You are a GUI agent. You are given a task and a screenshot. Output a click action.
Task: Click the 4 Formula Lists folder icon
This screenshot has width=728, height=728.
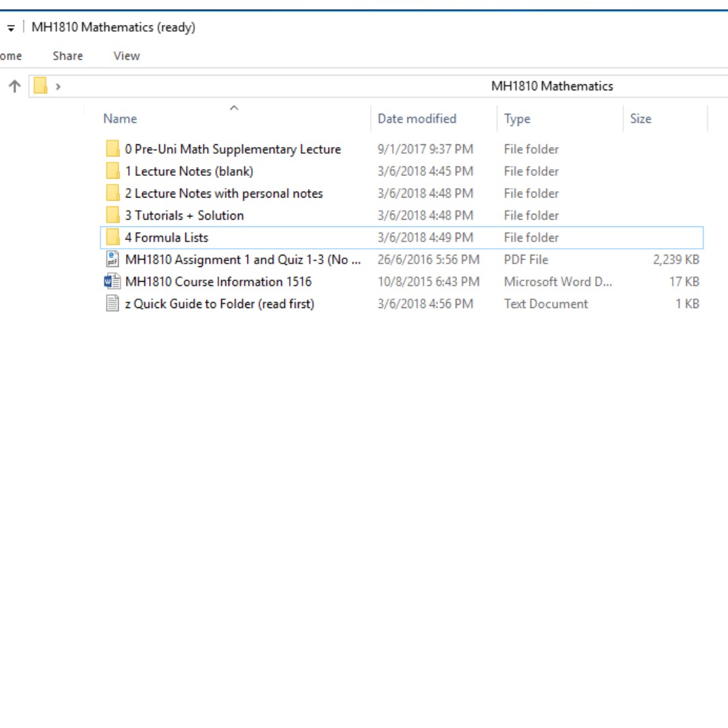click(113, 237)
